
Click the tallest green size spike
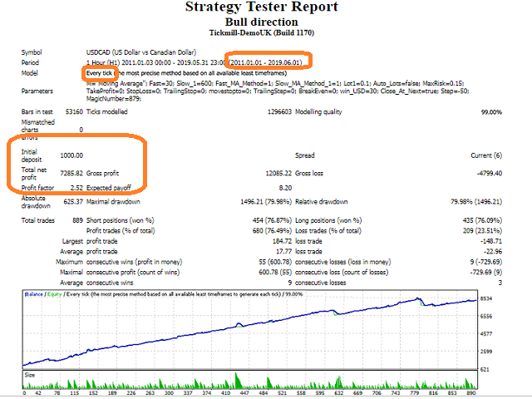tap(237, 381)
